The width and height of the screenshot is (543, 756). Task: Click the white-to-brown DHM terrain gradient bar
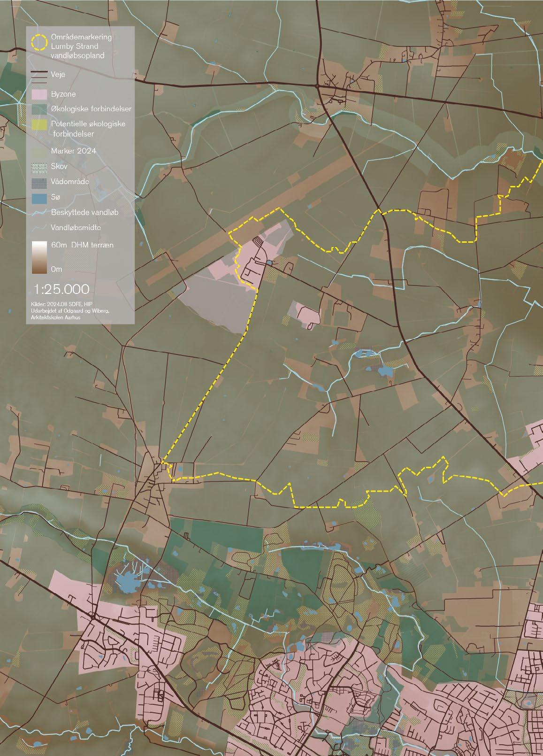pyautogui.click(x=39, y=257)
